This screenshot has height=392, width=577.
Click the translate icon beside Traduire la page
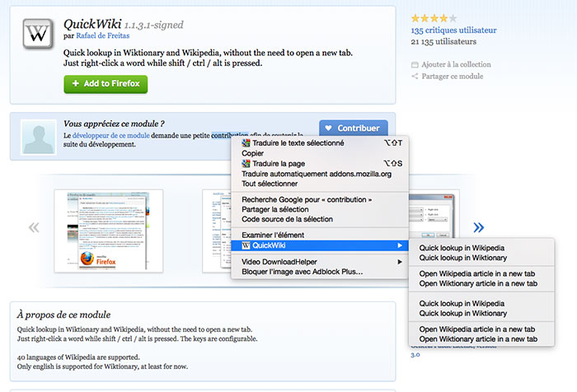(246, 163)
